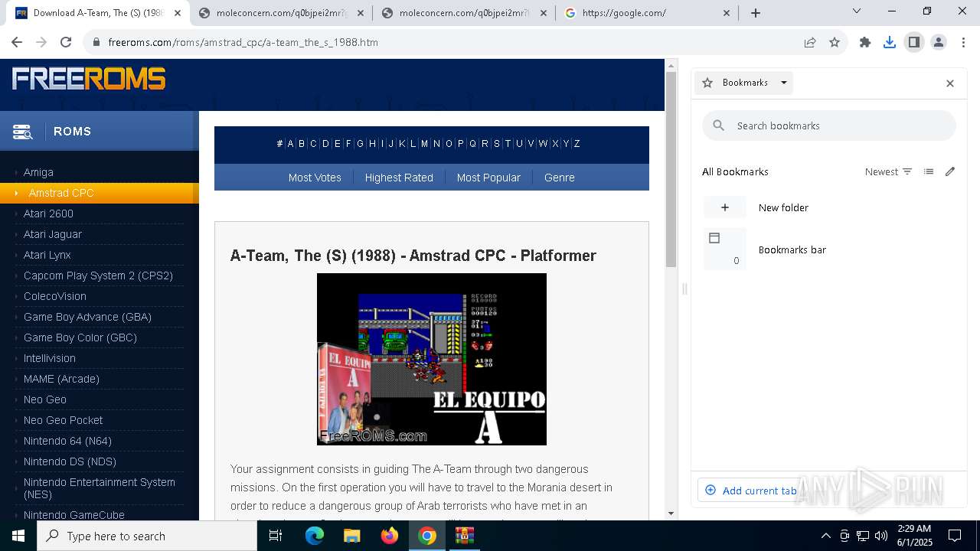
Task: Open Game Boy Advance (GBA) category
Action: (87, 317)
